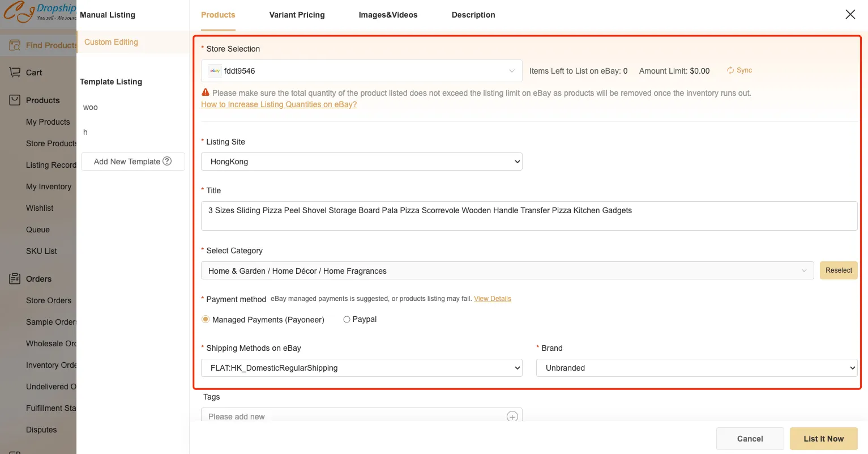Click the Orders clipboard icon in sidebar
This screenshot has width=868, height=454.
tap(15, 278)
